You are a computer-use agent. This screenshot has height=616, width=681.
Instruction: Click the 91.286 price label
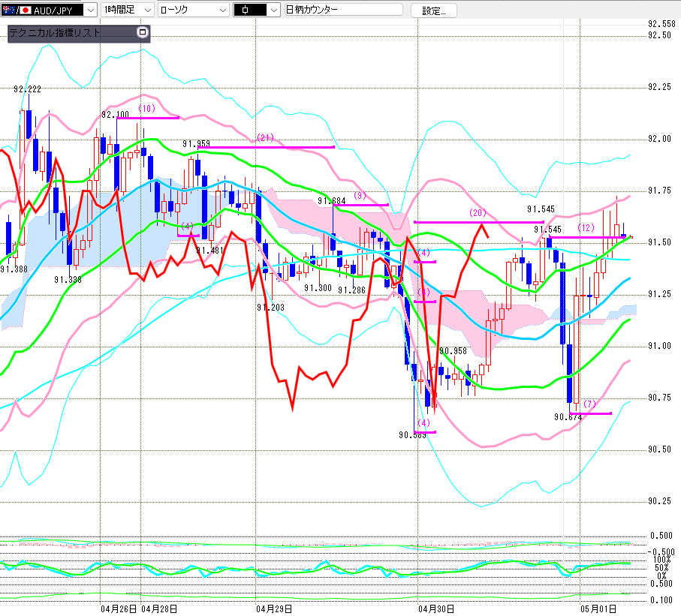[352, 290]
